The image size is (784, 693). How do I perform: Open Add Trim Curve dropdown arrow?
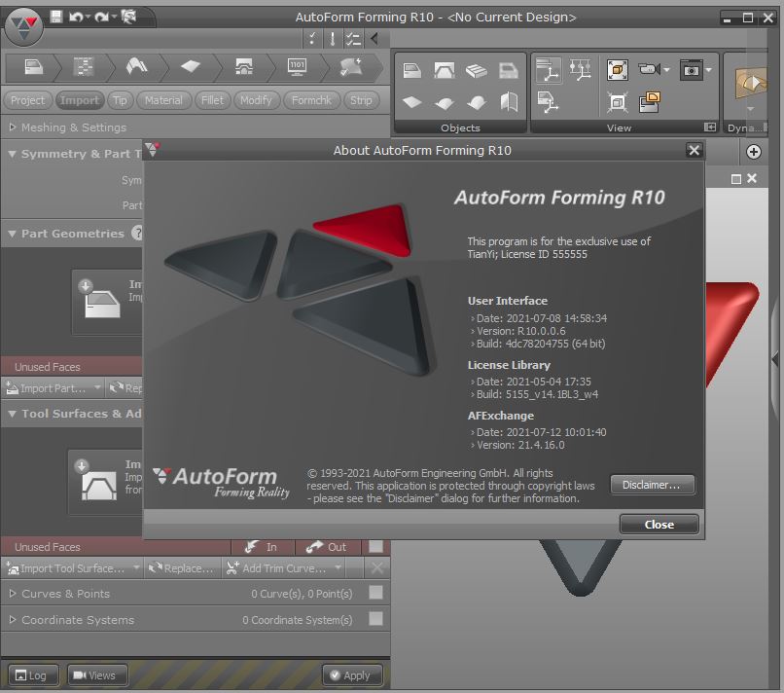(338, 567)
